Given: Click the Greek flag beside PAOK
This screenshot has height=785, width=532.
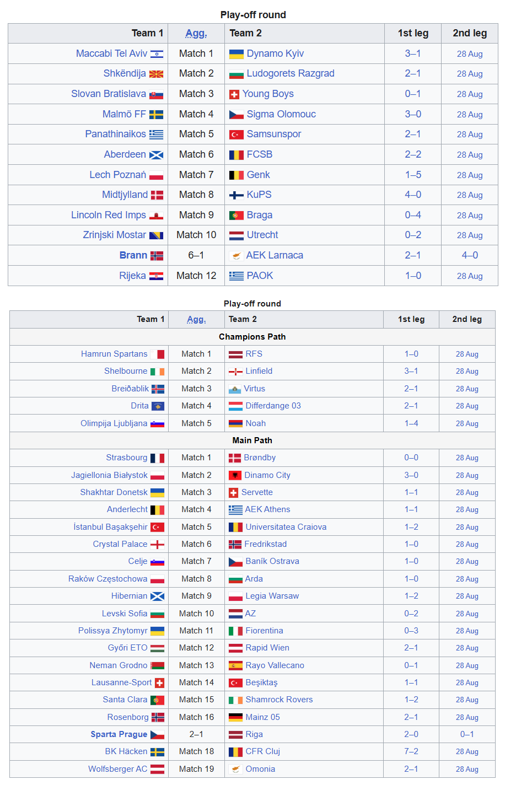Looking at the screenshot, I should click(237, 276).
